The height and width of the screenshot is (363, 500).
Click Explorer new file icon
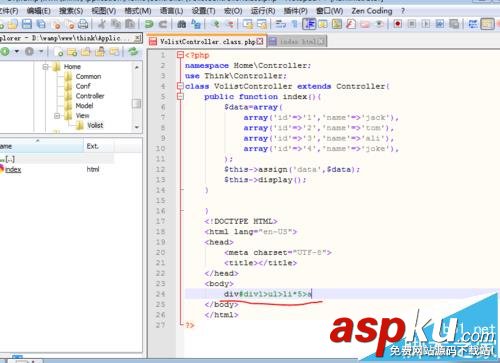pos(59,52)
